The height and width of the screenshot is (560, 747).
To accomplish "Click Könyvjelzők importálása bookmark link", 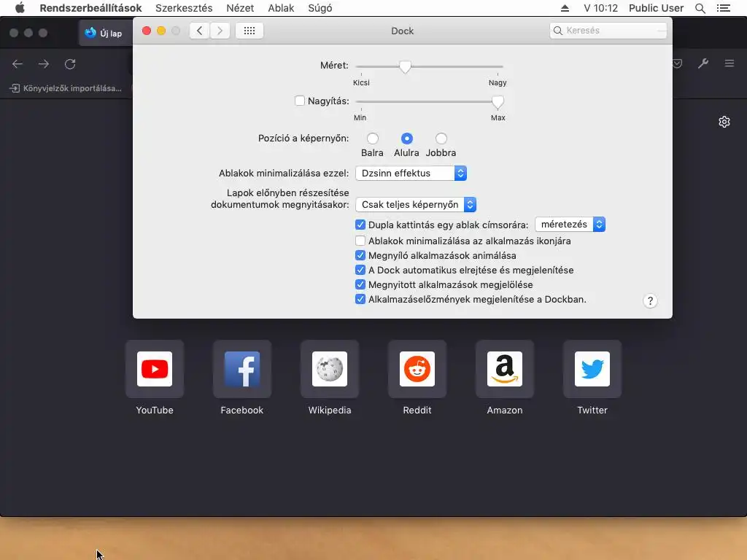I will (66, 88).
